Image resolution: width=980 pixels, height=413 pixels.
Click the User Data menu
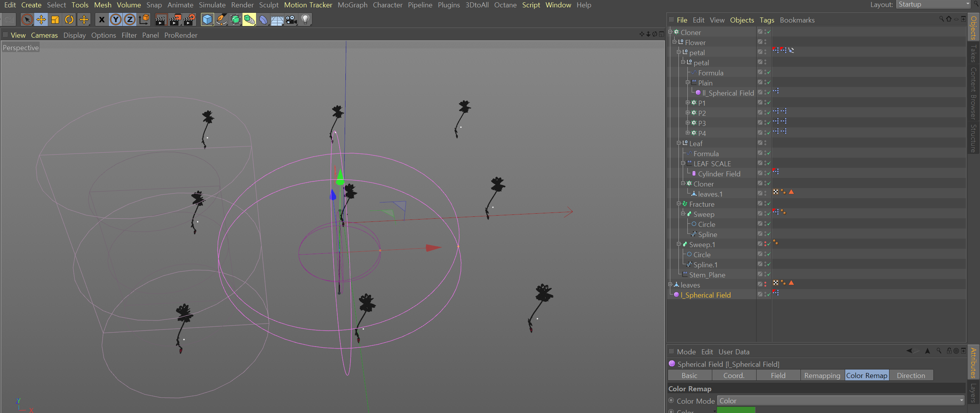(734, 352)
